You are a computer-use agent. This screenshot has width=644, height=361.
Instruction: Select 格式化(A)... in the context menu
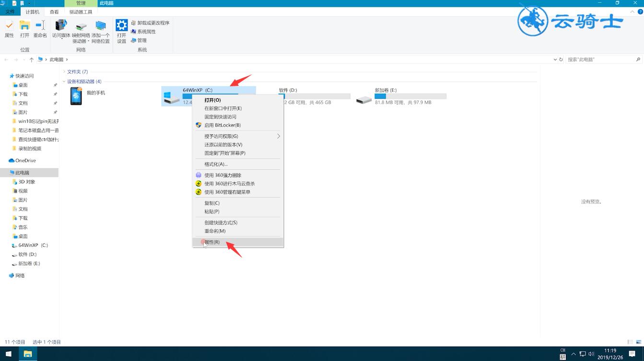[x=238, y=164]
